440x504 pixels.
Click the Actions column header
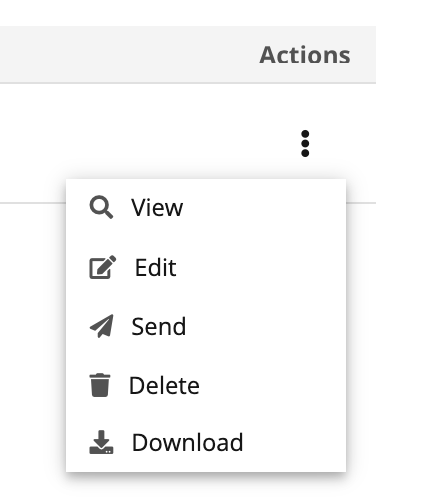click(305, 55)
